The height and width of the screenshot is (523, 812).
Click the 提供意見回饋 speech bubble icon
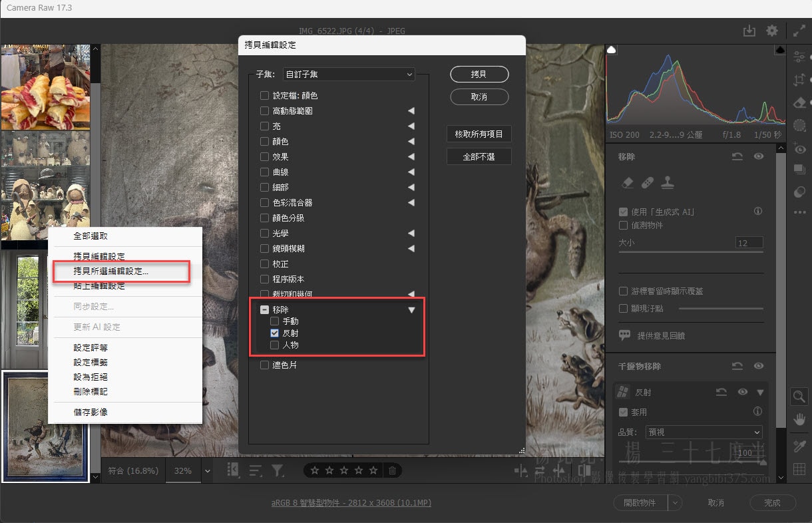(624, 336)
